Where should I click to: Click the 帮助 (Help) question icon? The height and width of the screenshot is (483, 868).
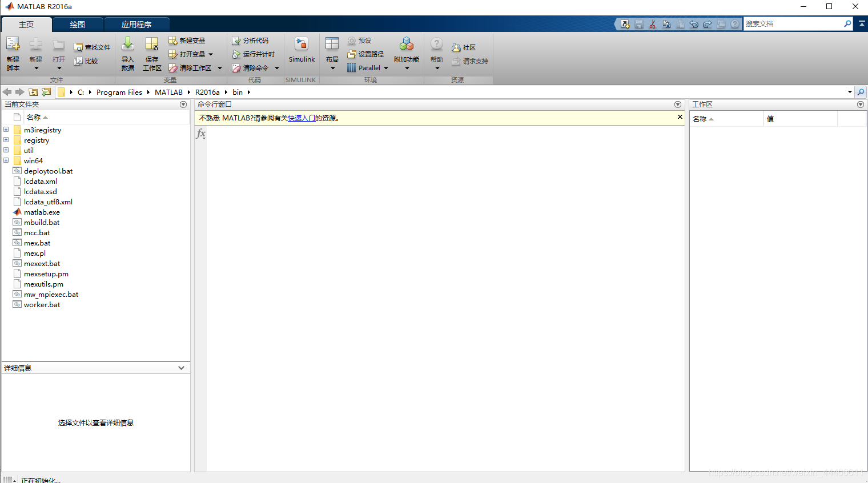click(x=437, y=45)
